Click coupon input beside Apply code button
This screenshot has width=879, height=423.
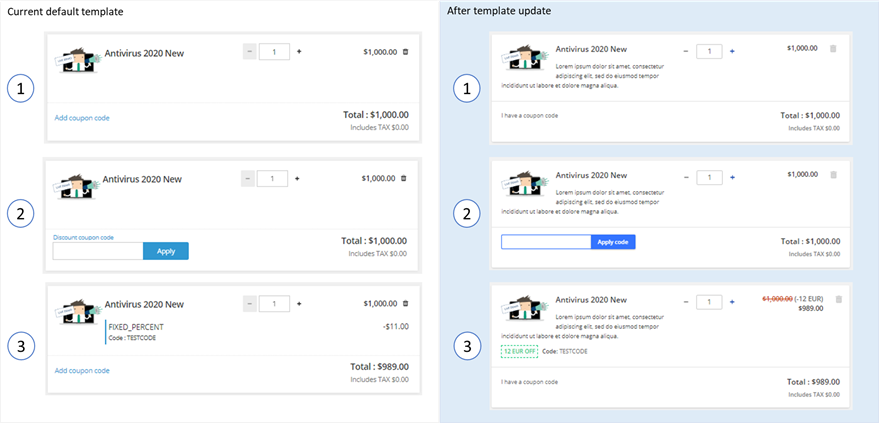(x=546, y=242)
